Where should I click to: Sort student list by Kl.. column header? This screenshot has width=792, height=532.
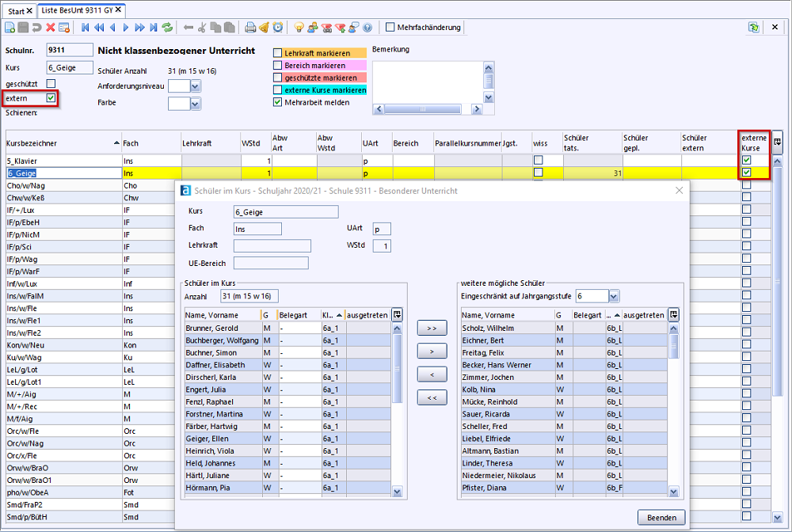(x=333, y=315)
